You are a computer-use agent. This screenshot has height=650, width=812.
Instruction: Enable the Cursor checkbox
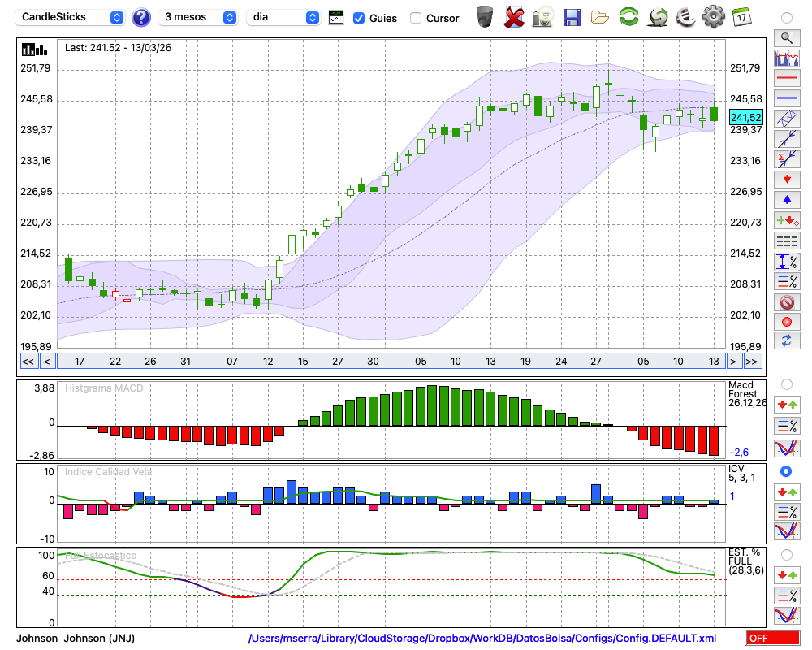pyautogui.click(x=416, y=18)
